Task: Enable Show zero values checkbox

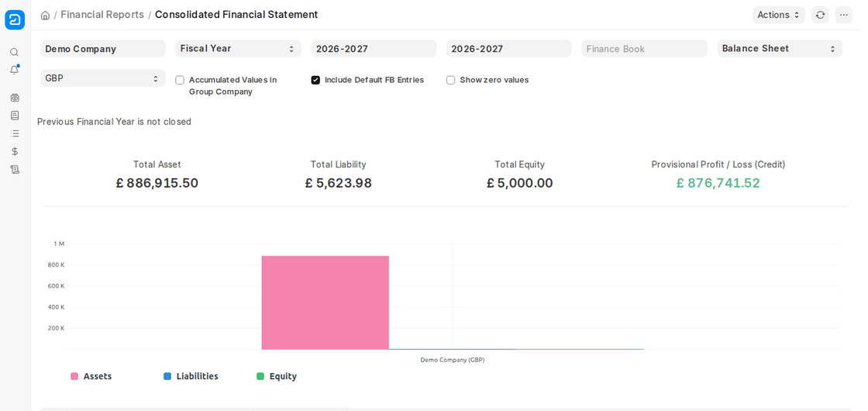Action: (450, 80)
